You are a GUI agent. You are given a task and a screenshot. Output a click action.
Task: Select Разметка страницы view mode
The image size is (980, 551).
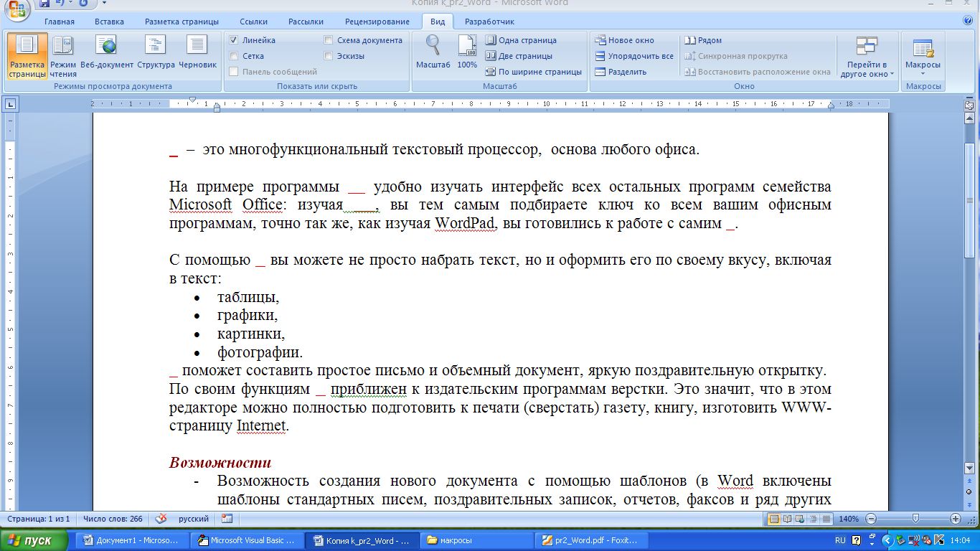27,56
